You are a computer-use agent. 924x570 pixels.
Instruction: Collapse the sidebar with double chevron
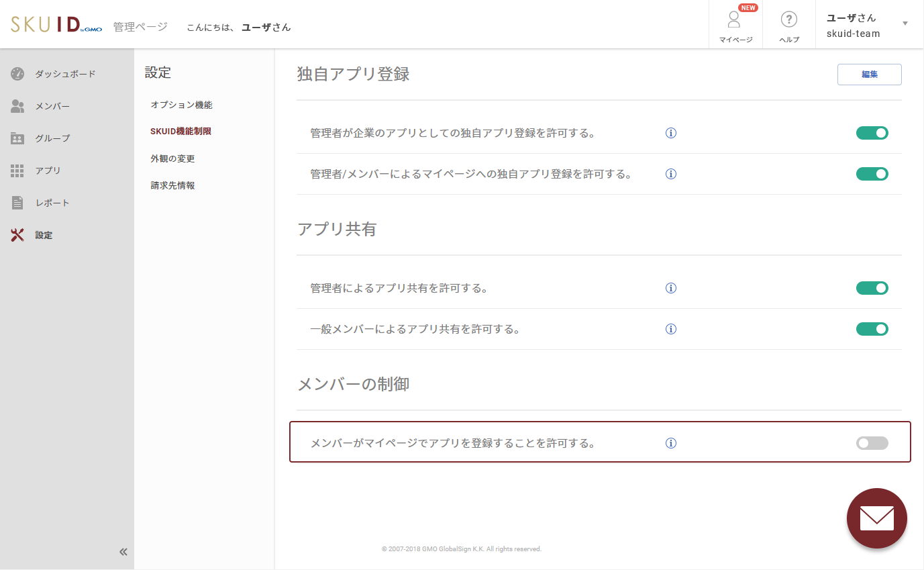123,552
